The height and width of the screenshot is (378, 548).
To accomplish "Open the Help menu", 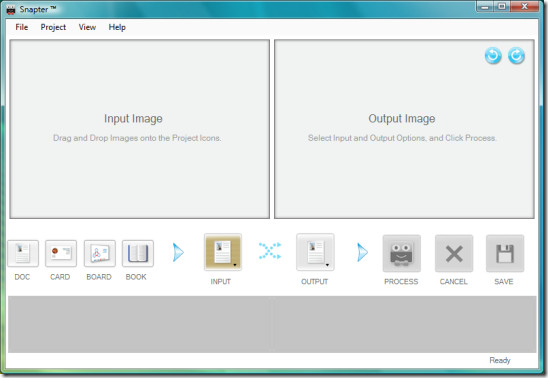I will (x=117, y=27).
